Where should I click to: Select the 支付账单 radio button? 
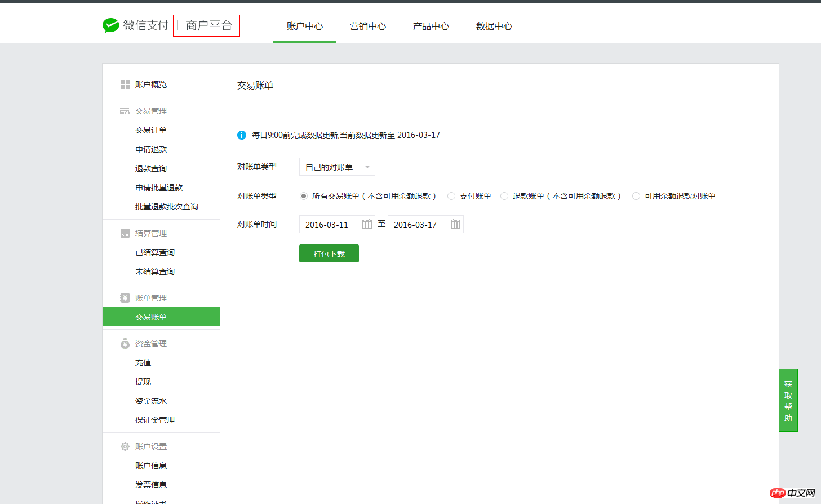coord(451,196)
